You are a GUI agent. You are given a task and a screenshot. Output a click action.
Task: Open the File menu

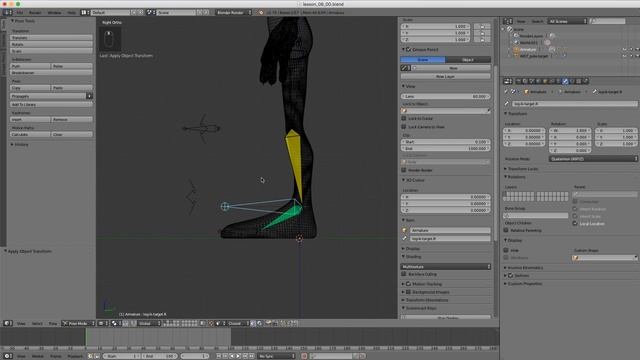[20, 13]
